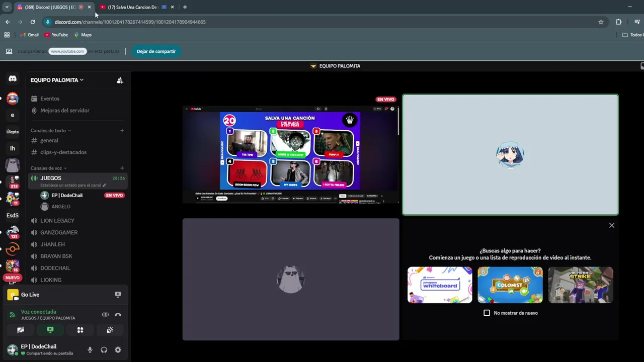Open the YouTube bookmark
Viewport: 644px width, 362px height.
tap(56, 35)
